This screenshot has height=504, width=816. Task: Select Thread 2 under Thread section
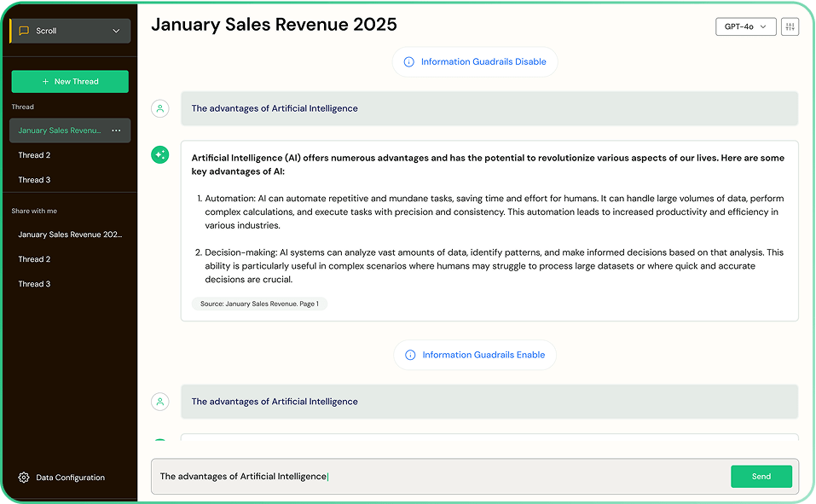(34, 155)
